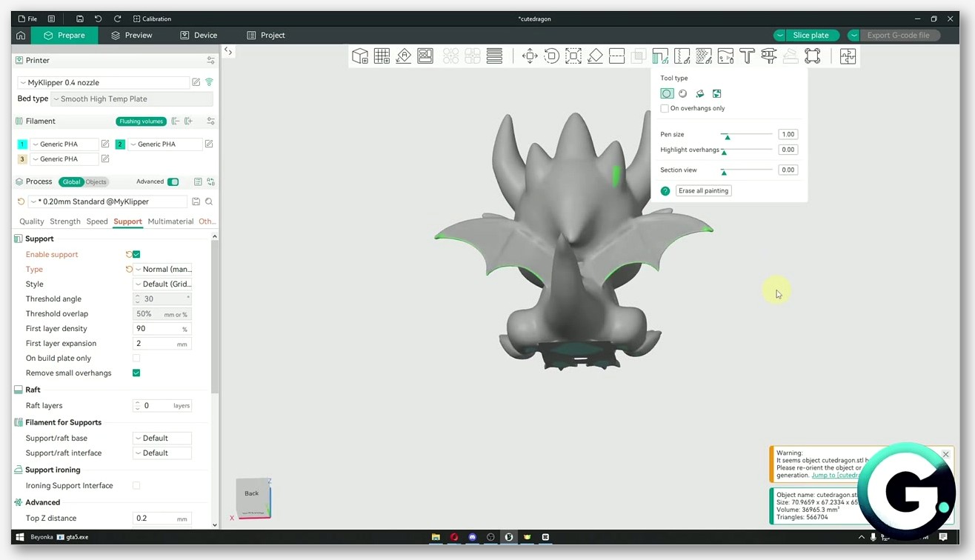
Task: Switch process scope to Global
Action: tap(72, 181)
